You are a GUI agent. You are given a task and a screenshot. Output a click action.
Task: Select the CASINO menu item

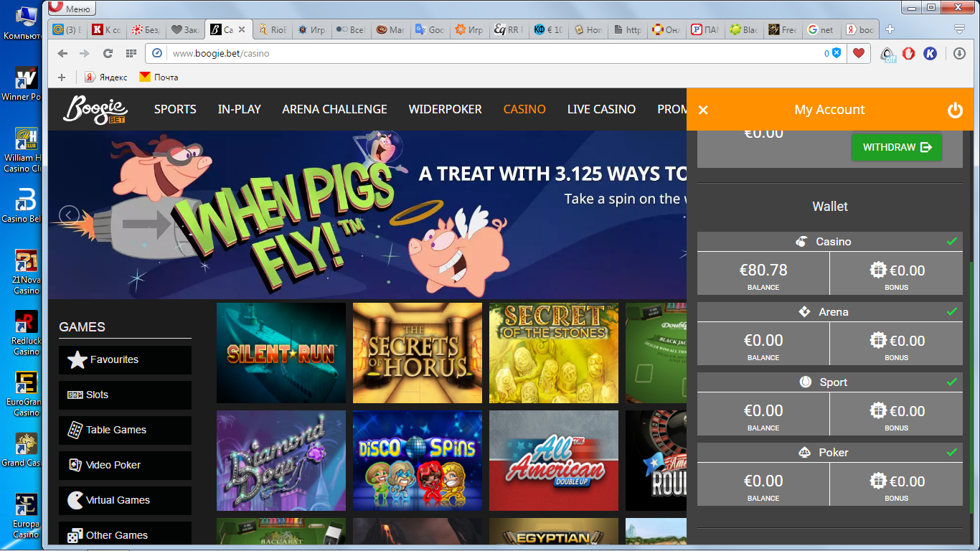click(x=524, y=109)
